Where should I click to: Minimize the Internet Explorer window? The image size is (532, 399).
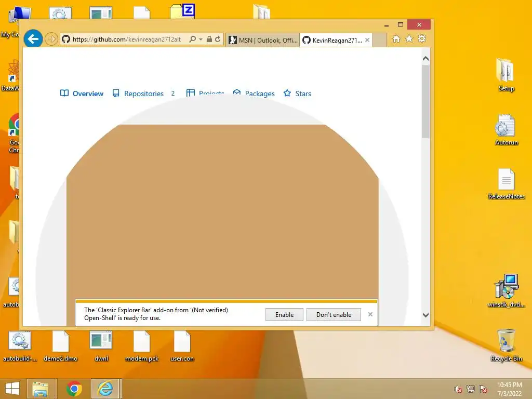(x=387, y=25)
